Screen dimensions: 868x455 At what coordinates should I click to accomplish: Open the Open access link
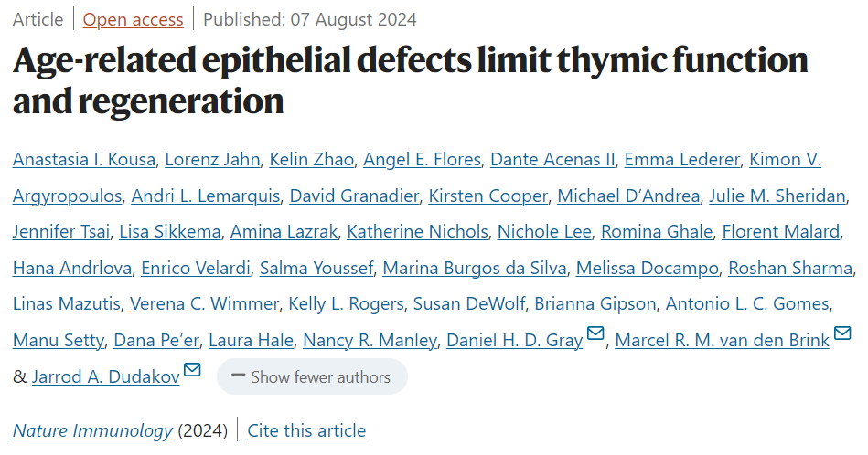click(133, 19)
